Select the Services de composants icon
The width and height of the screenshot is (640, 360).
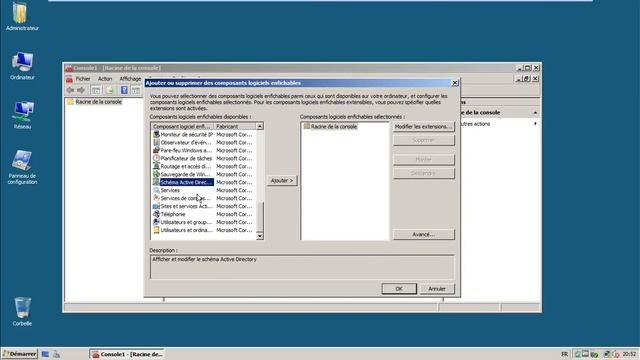click(x=156, y=198)
